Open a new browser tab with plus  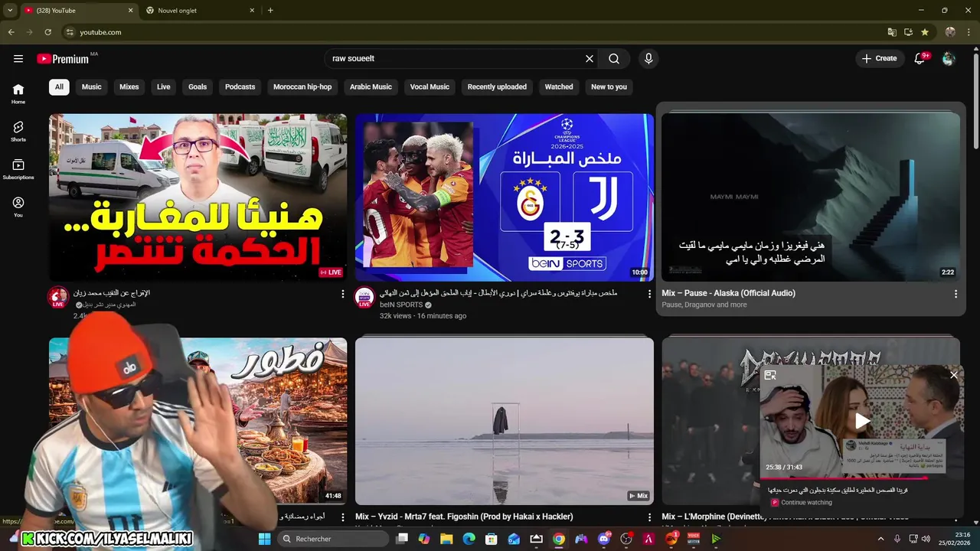coord(270,10)
